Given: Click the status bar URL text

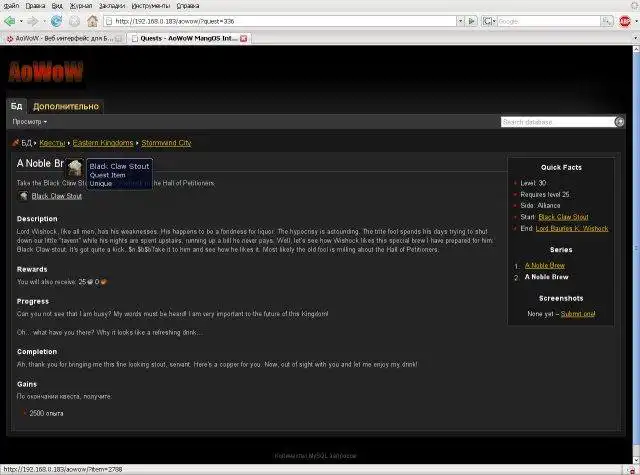Looking at the screenshot, I should (x=63, y=469).
